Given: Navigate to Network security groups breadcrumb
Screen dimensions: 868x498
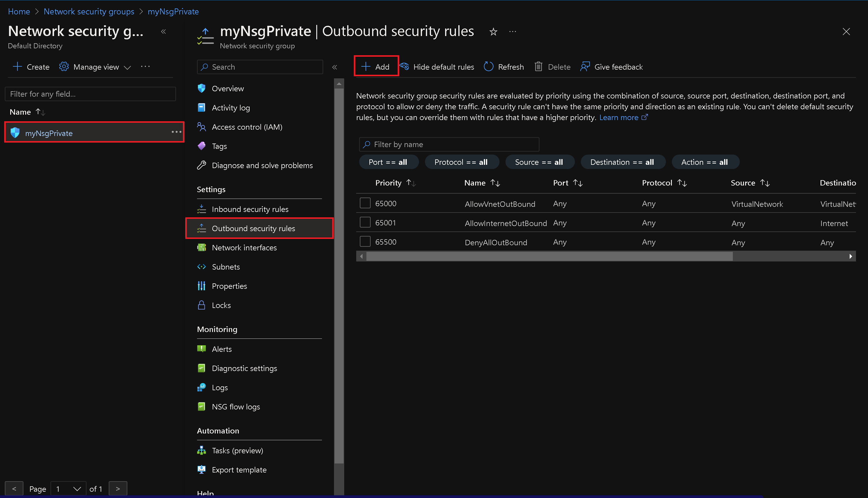Looking at the screenshot, I should coord(89,11).
